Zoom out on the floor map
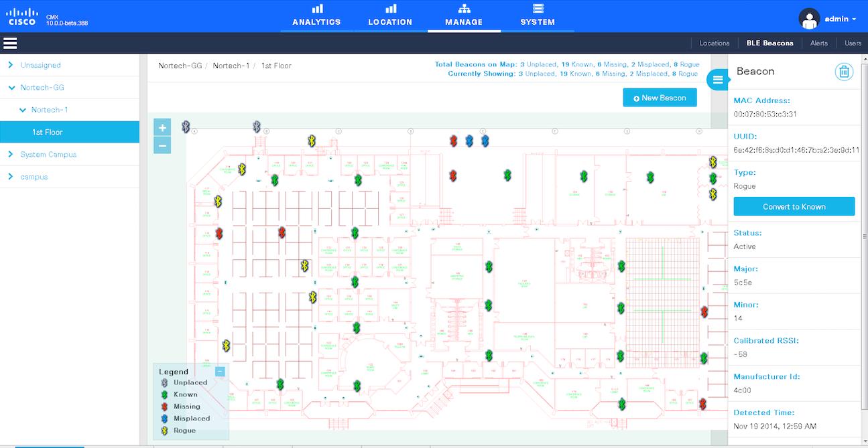The height and width of the screenshot is (448, 868). (162, 145)
